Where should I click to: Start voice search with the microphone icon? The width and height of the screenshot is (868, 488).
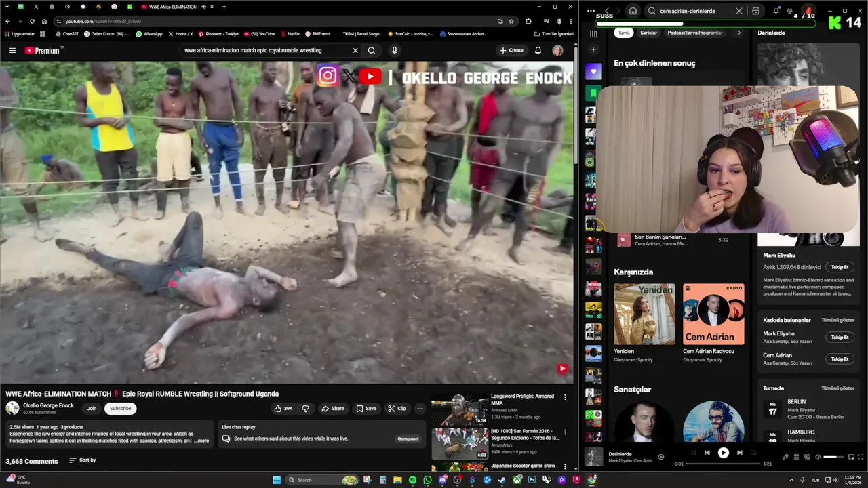(394, 50)
